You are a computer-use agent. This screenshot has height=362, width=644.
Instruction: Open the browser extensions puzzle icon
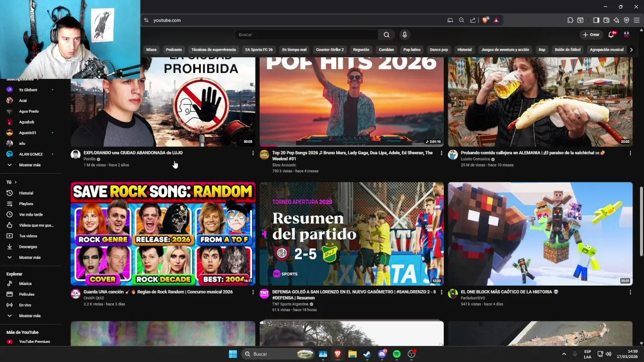[x=570, y=20]
